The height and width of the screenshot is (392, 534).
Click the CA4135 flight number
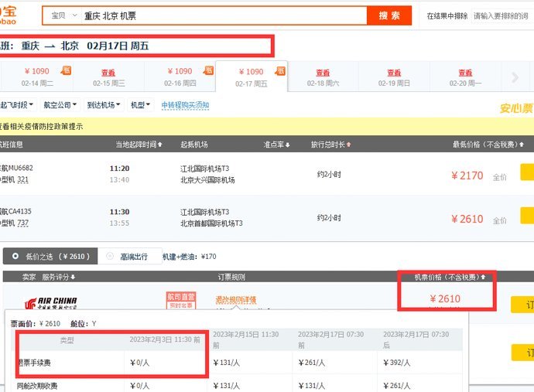20,211
